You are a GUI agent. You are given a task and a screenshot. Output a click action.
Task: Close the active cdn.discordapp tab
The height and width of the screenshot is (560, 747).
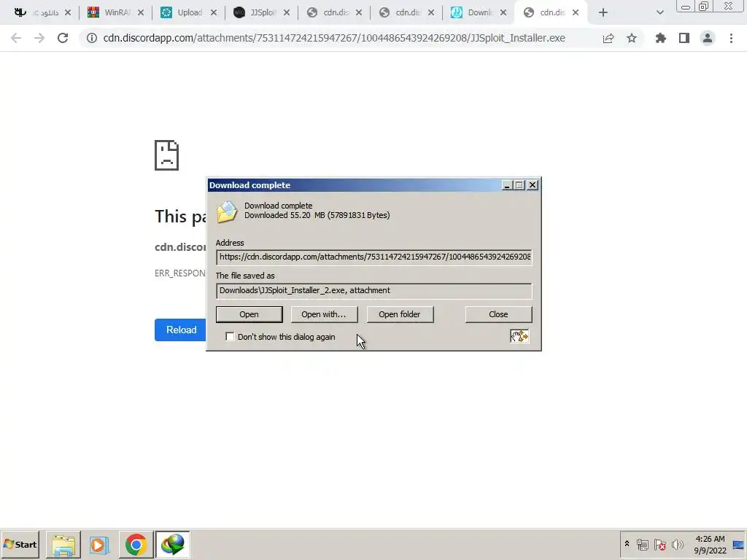[576, 13]
